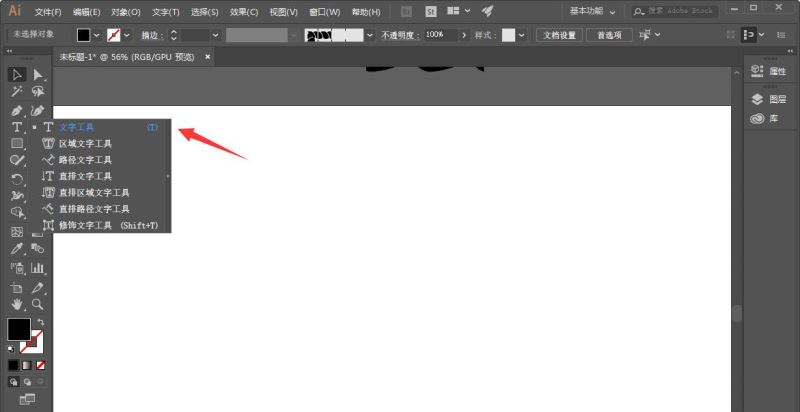Set fill to none red-slash button
Screen dimensions: 800x412
40,365
